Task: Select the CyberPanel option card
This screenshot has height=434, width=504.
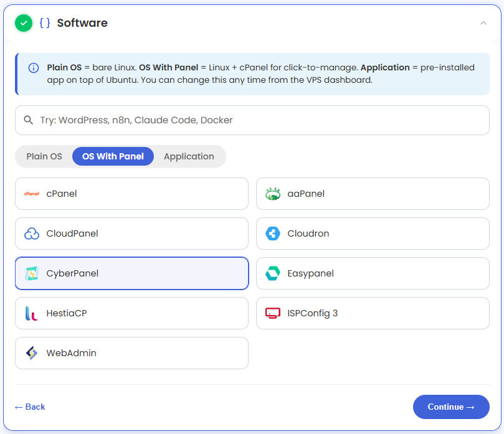Action: [x=132, y=273]
